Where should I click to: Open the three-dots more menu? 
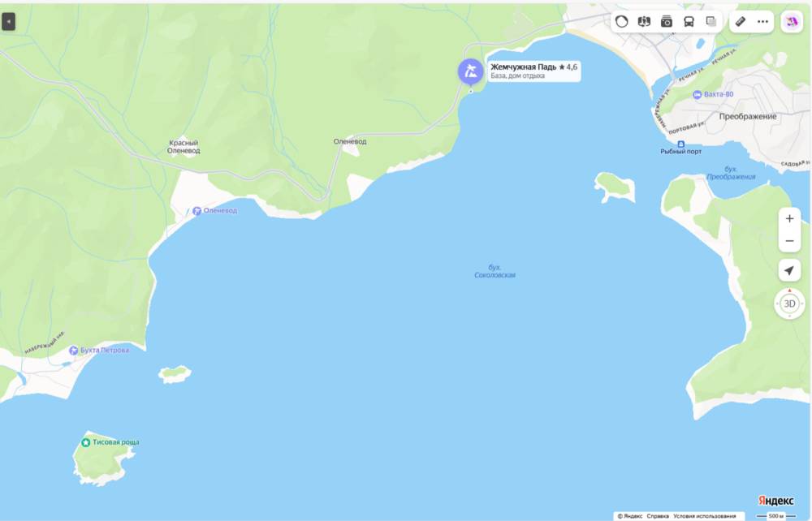762,22
